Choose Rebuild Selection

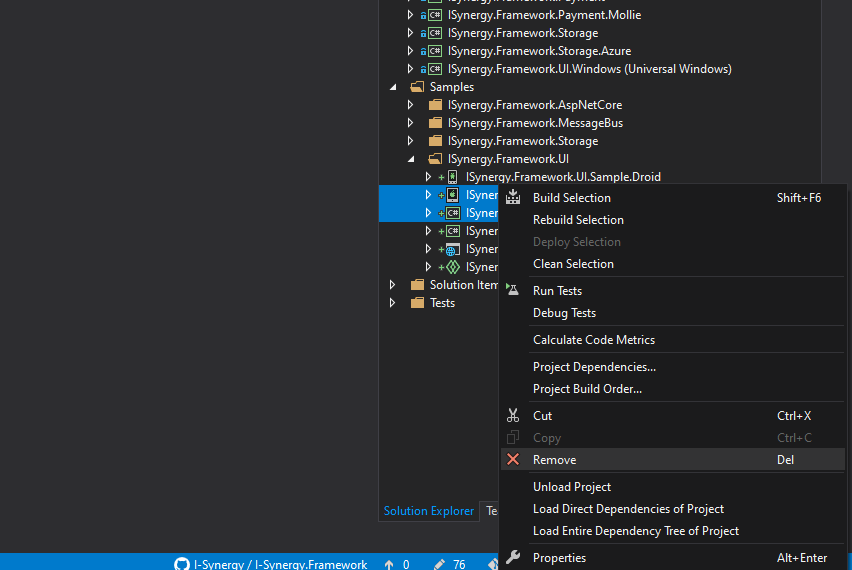point(673,220)
